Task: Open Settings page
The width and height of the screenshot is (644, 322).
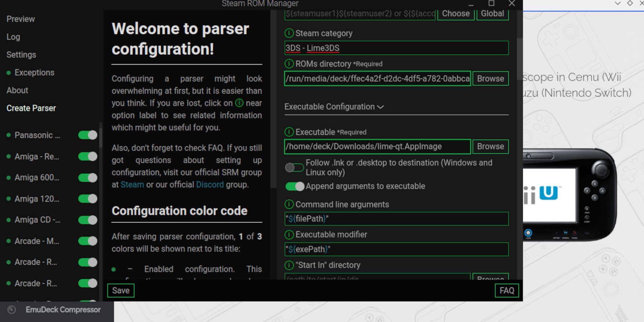Action: pyautogui.click(x=21, y=55)
